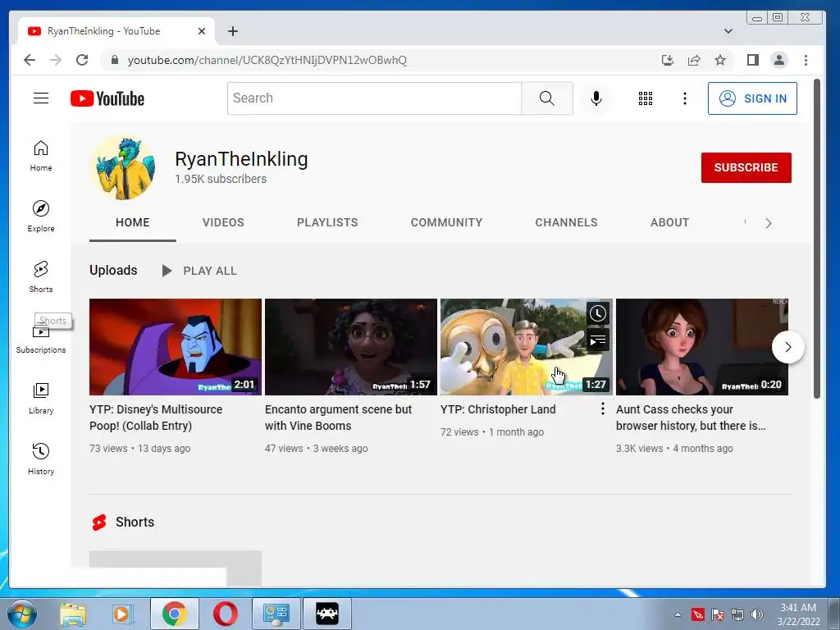Switch to the PLAYLISTS tab
This screenshot has width=840, height=630.
click(x=327, y=222)
